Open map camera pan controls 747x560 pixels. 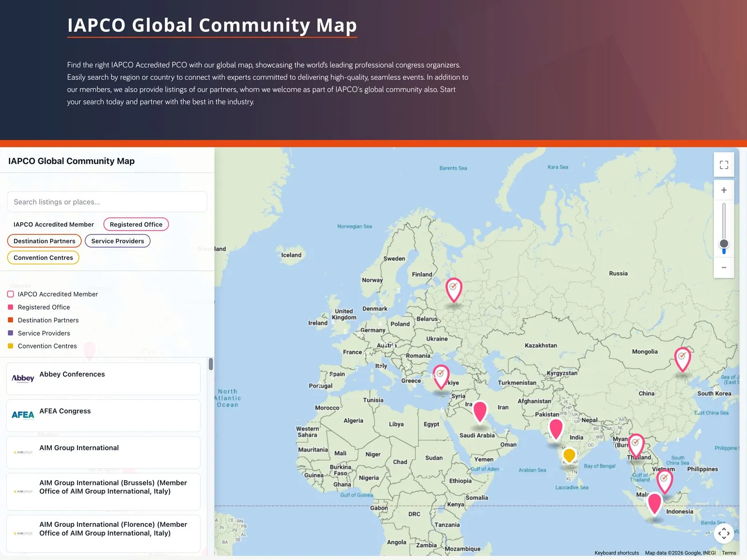coord(724,533)
